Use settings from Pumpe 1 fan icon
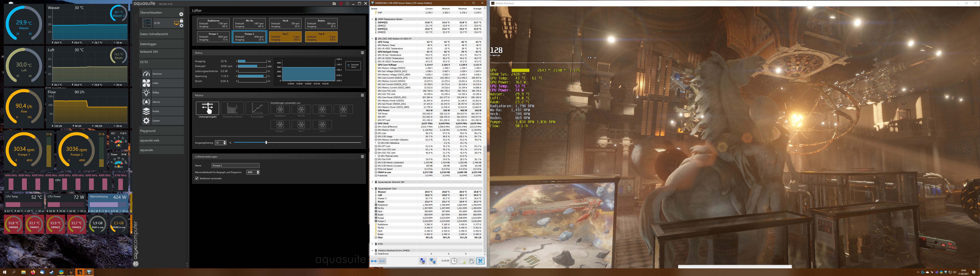The height and width of the screenshot is (276, 980). tap(280, 125)
